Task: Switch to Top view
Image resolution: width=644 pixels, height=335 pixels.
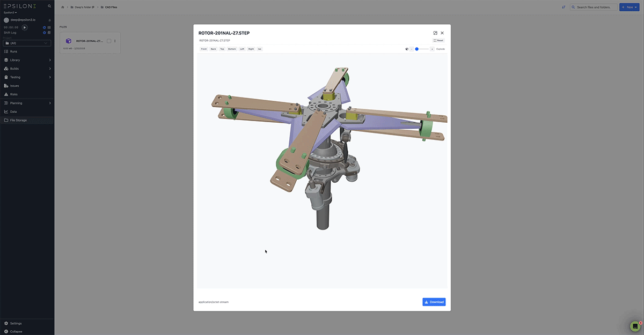Action: pyautogui.click(x=222, y=49)
